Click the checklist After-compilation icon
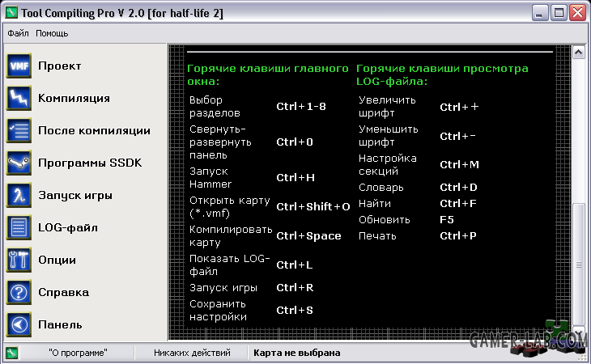Image resolution: width=591 pixels, height=364 pixels. [x=19, y=130]
